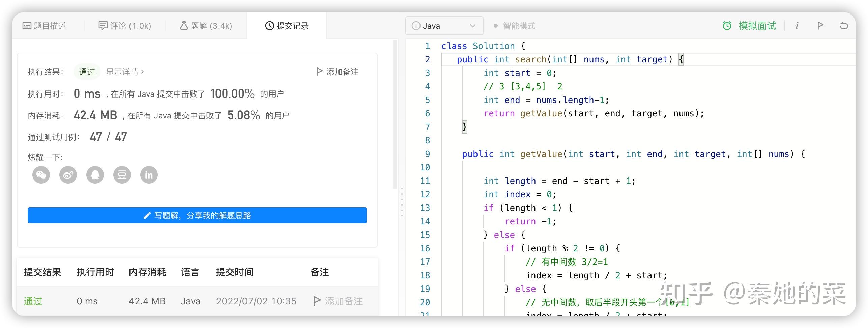Expand 显示详情 result details
Image resolution: width=868 pixels, height=328 pixels.
125,72
